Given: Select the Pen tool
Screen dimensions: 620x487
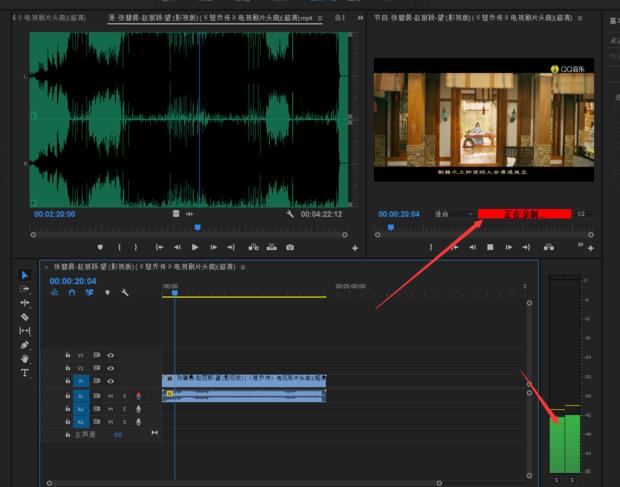Looking at the screenshot, I should [x=25, y=345].
